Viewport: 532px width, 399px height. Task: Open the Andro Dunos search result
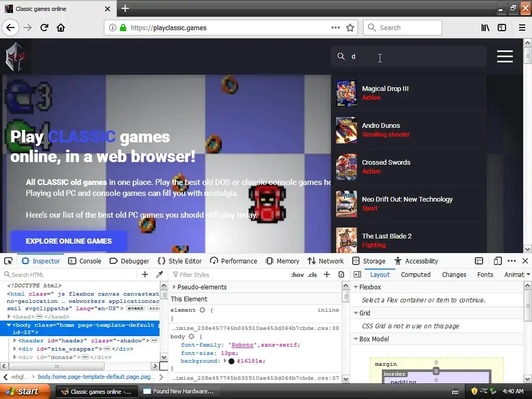[409, 130]
